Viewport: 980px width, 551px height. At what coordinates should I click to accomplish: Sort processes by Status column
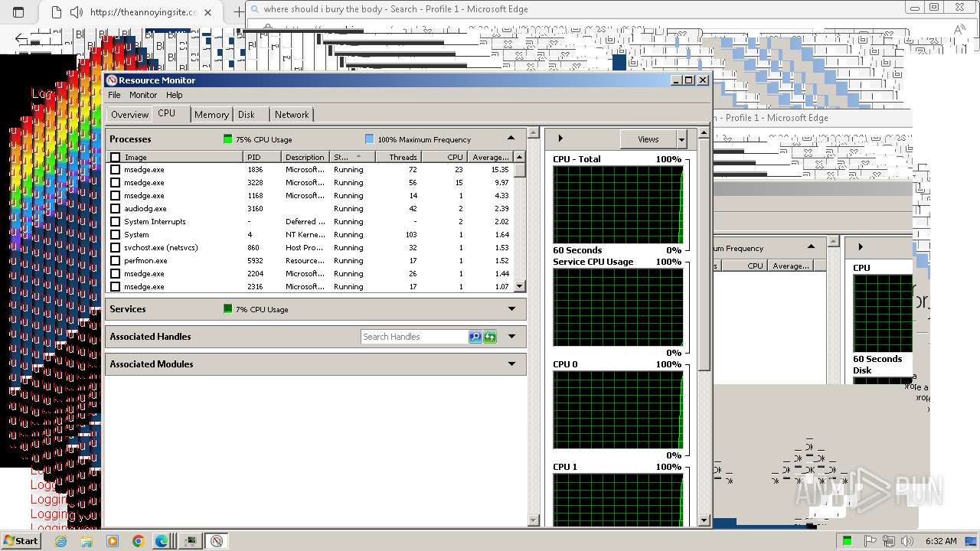352,157
